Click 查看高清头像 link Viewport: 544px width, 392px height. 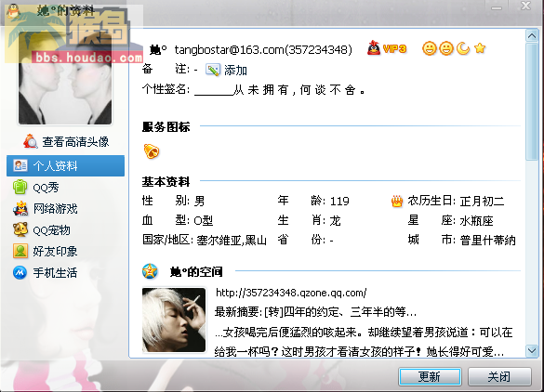tap(75, 141)
